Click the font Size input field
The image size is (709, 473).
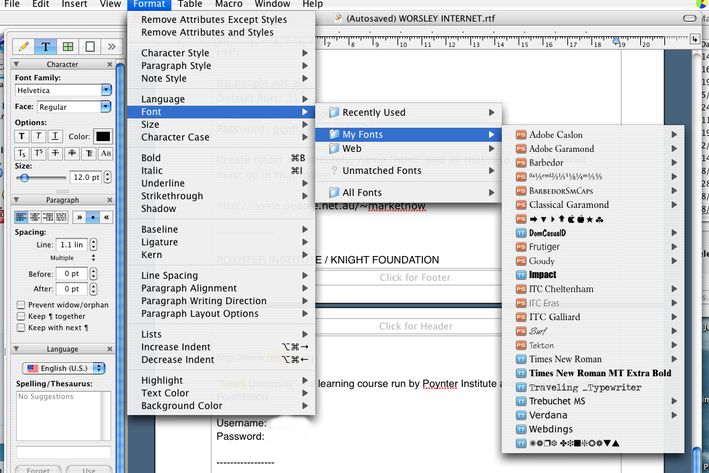point(83,177)
